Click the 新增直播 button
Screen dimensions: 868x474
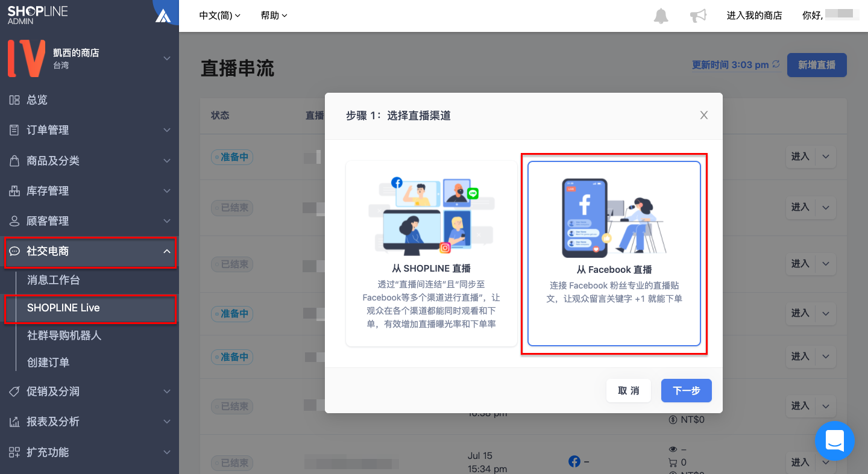tap(817, 65)
